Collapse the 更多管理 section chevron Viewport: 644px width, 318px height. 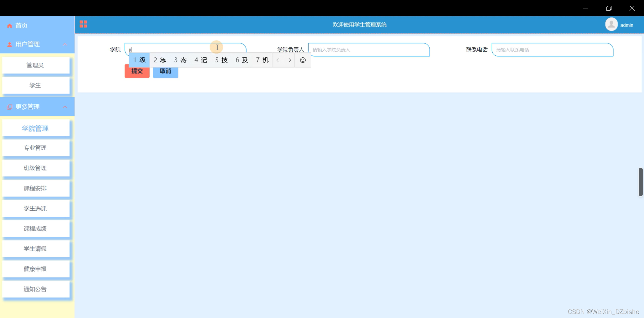coord(65,107)
